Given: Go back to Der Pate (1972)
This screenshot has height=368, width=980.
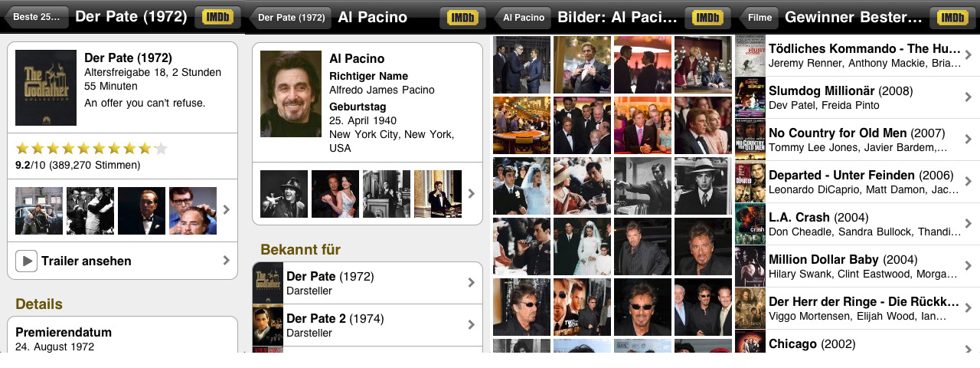Looking at the screenshot, I should click(x=289, y=17).
